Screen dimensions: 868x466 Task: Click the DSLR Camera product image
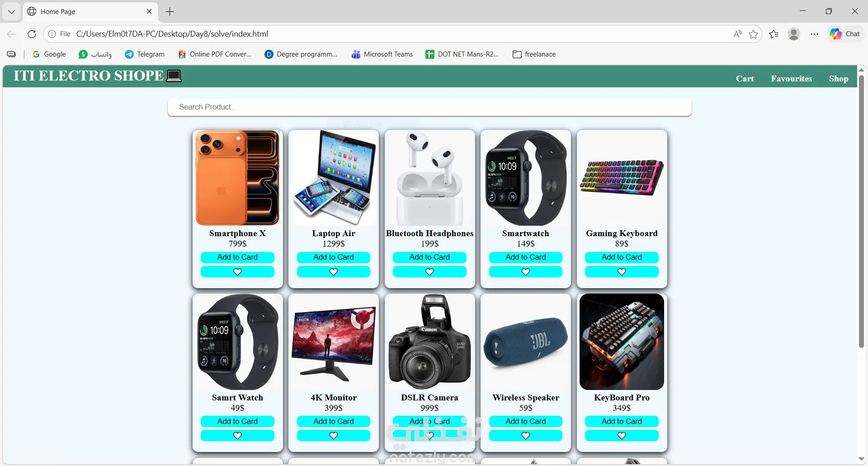click(429, 342)
